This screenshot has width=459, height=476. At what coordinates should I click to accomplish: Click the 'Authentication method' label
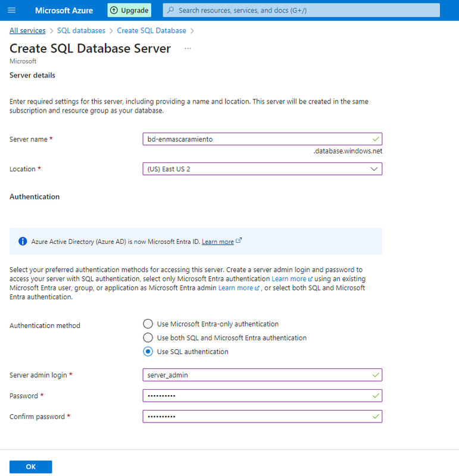[x=45, y=325]
